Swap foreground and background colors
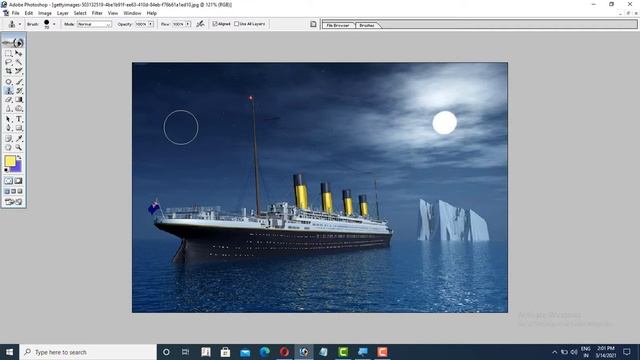Viewport: 640px width, 360px height. point(19,157)
